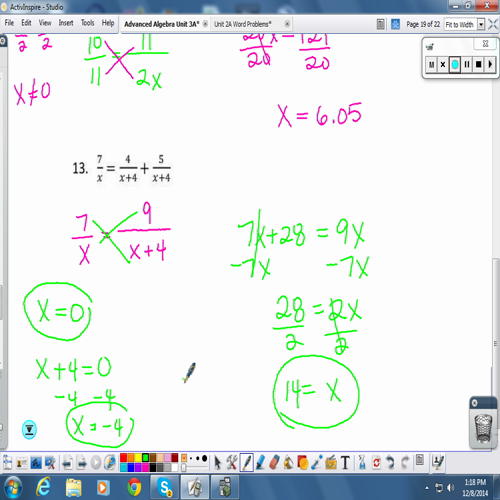
Task: Close the Unit 2A Word Problems tab
Action: pos(287,24)
